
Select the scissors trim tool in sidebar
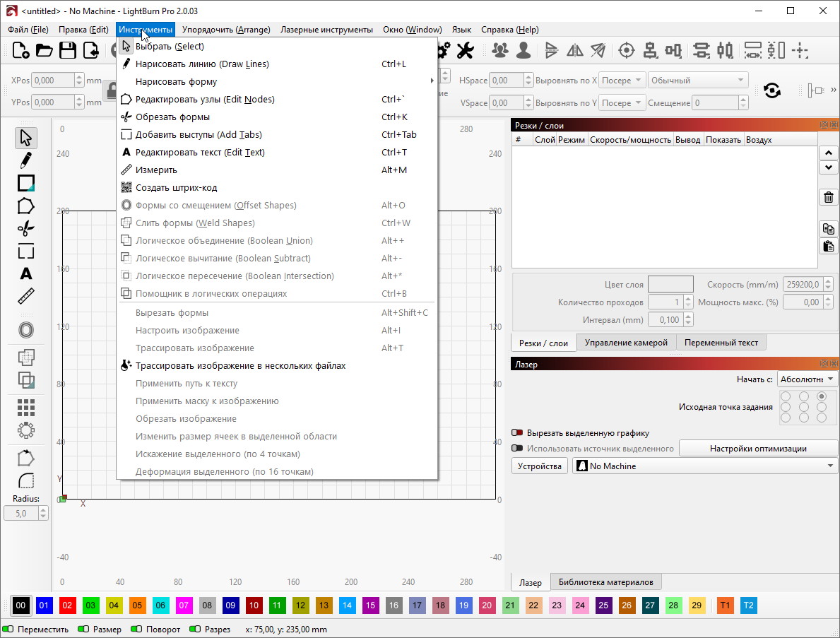pyautogui.click(x=25, y=229)
